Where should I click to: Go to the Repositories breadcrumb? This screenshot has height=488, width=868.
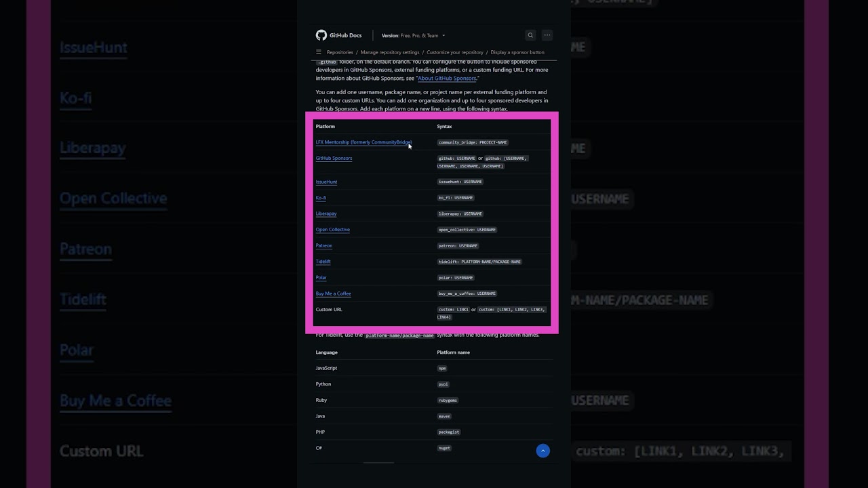(340, 52)
